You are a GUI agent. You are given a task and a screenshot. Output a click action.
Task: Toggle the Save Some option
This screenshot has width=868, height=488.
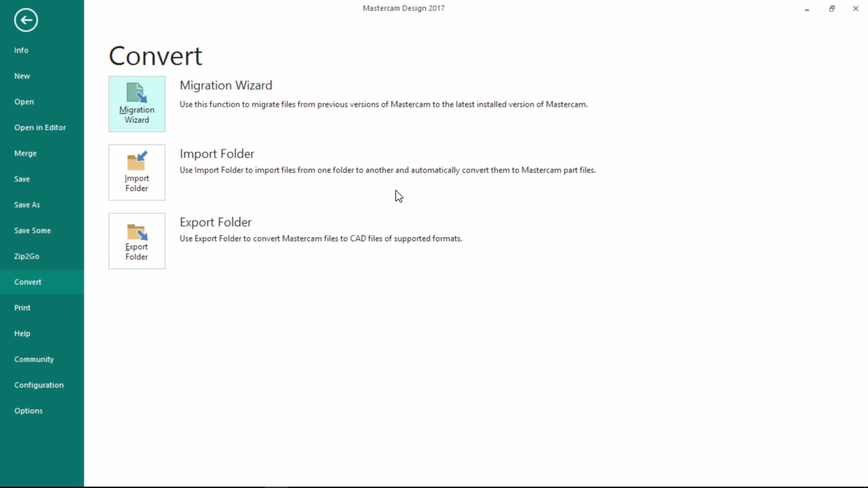(x=32, y=230)
